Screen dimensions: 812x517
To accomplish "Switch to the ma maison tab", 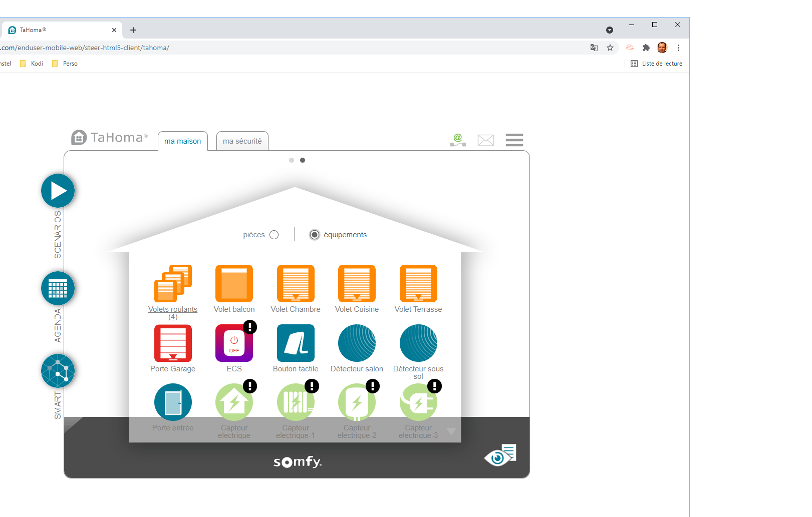I will coord(183,141).
